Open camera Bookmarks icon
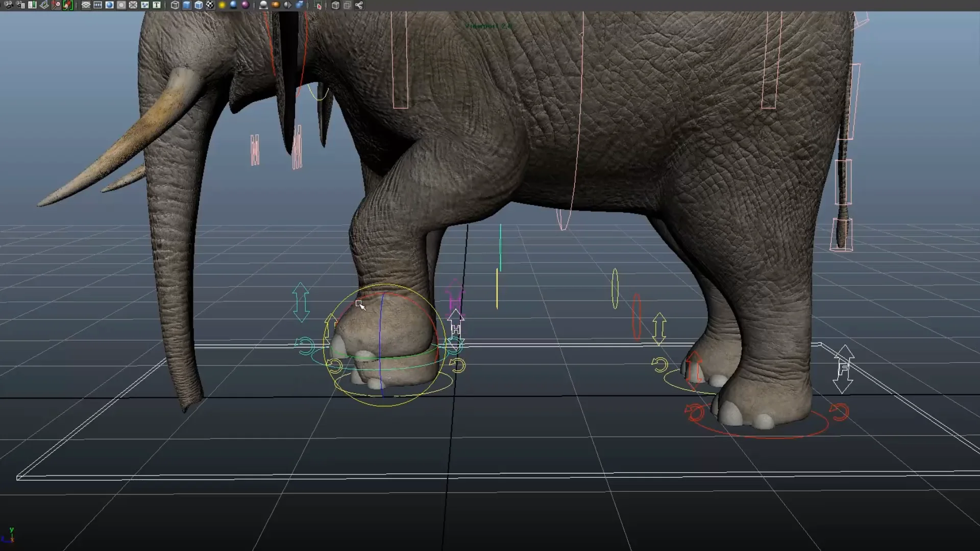Screen dimensions: 980x551 32,5
